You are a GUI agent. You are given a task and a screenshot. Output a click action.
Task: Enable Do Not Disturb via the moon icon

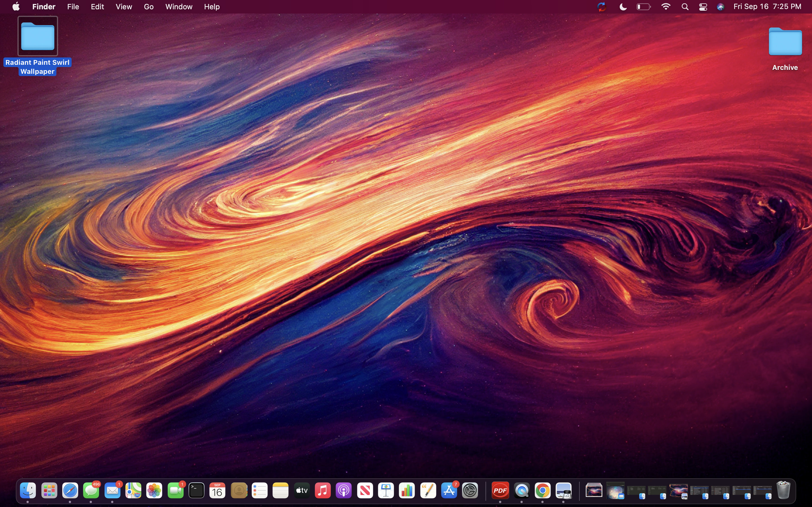623,6
